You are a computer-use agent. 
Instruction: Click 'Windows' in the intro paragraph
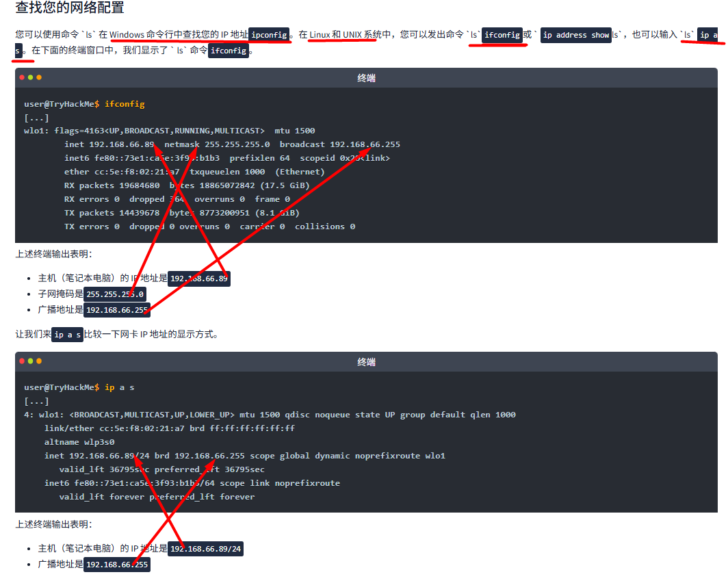tap(127, 35)
